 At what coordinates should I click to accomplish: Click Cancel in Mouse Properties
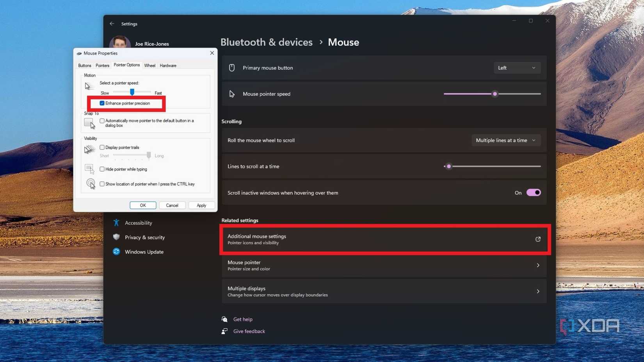click(172, 205)
